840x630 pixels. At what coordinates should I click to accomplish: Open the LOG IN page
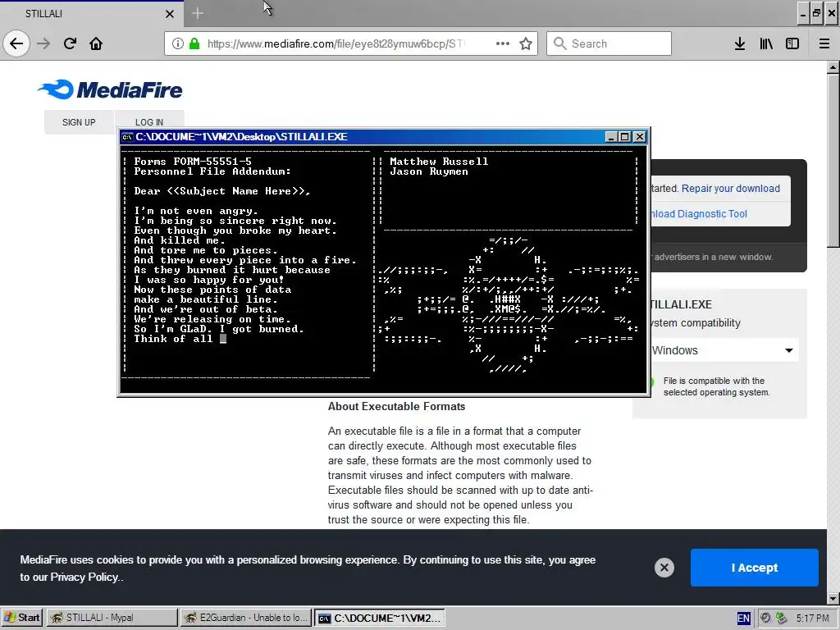click(x=149, y=122)
